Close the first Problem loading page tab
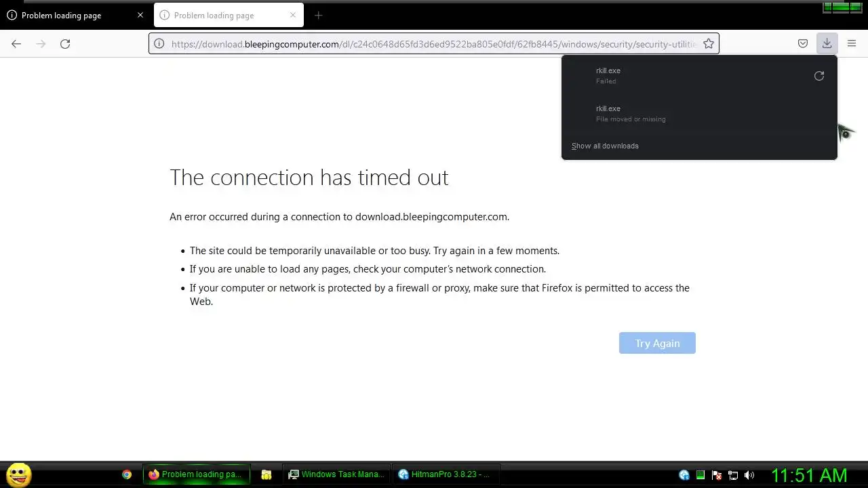The image size is (868, 488). 140,15
